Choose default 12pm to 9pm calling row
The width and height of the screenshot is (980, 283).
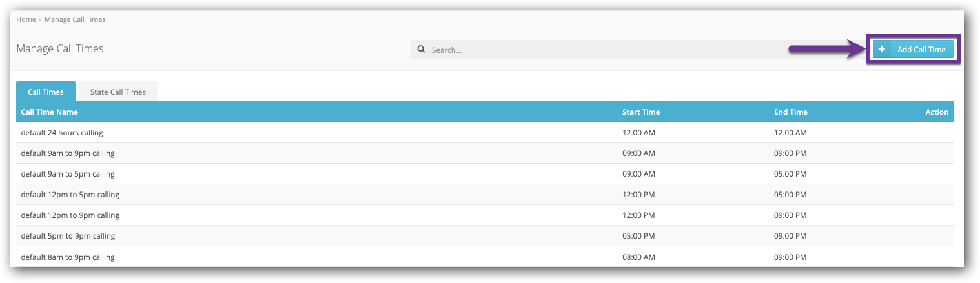[70, 215]
